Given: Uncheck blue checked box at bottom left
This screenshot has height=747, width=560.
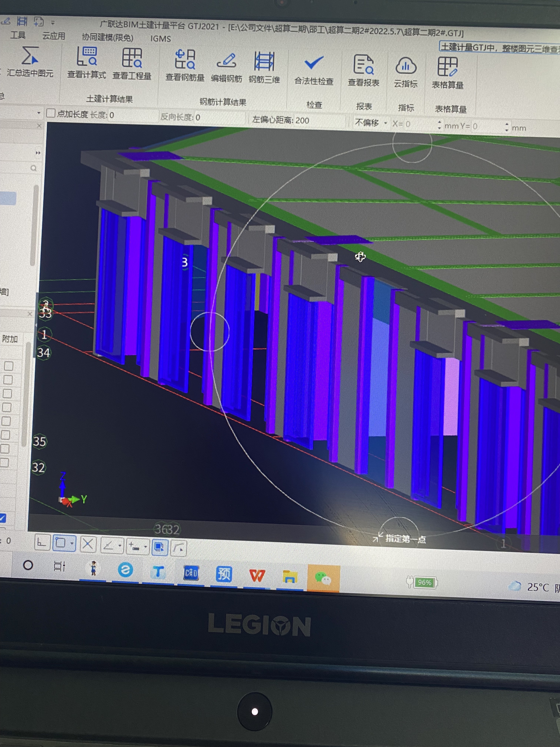Looking at the screenshot, I should click(3, 518).
